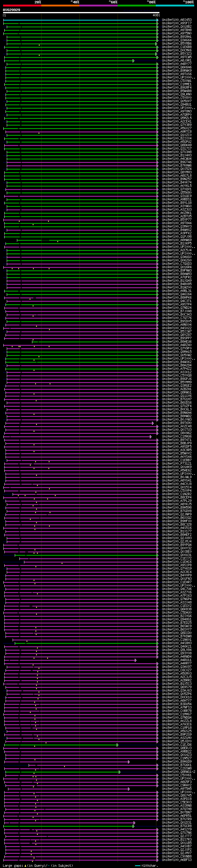The width and height of the screenshot is (197, 868).
Task: Select hit UniRef100_Q7V3R9
Action: pyautogui.click(x=177, y=125)
